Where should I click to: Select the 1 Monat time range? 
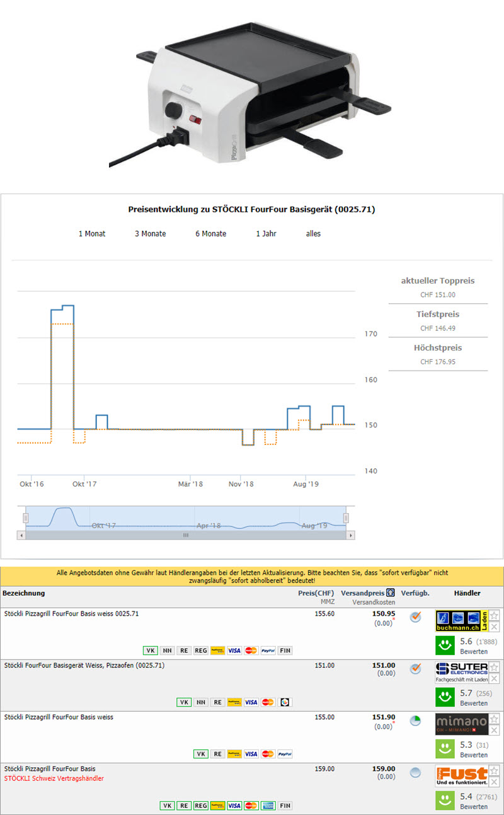(x=92, y=234)
